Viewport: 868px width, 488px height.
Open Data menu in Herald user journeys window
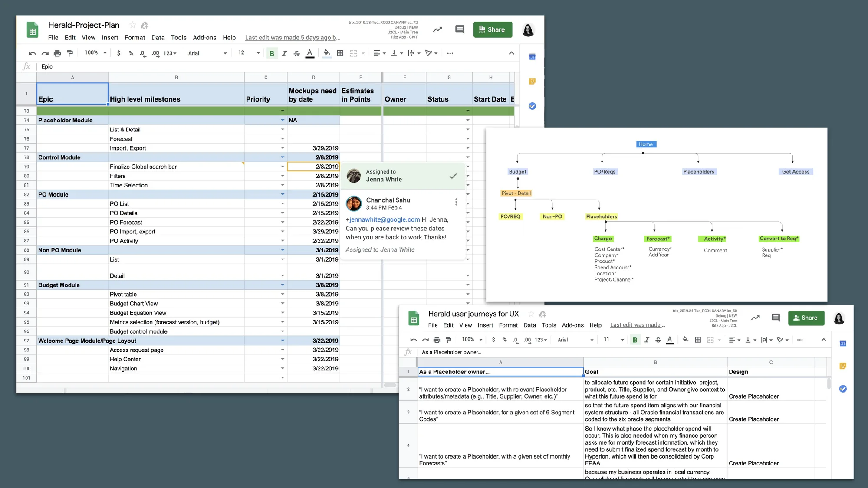point(529,325)
